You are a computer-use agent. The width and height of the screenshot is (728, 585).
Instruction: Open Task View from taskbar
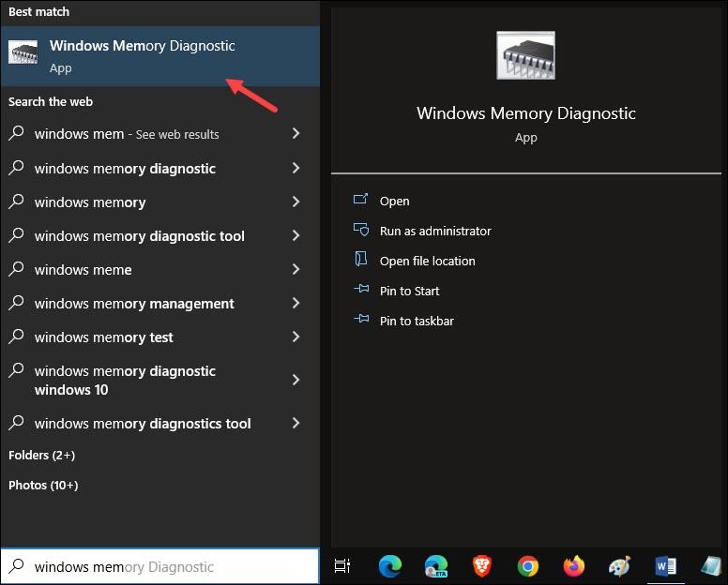[x=342, y=566]
